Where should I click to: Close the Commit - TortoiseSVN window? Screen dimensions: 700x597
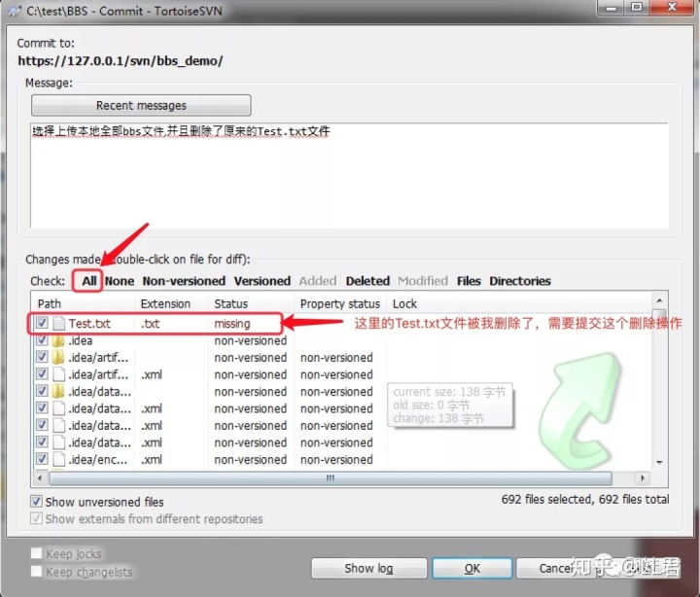tap(672, 8)
